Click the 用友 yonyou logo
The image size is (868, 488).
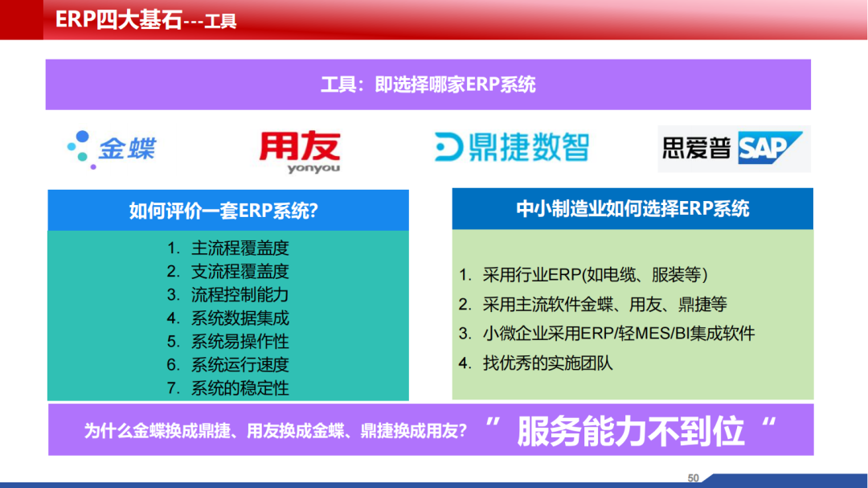tap(299, 151)
